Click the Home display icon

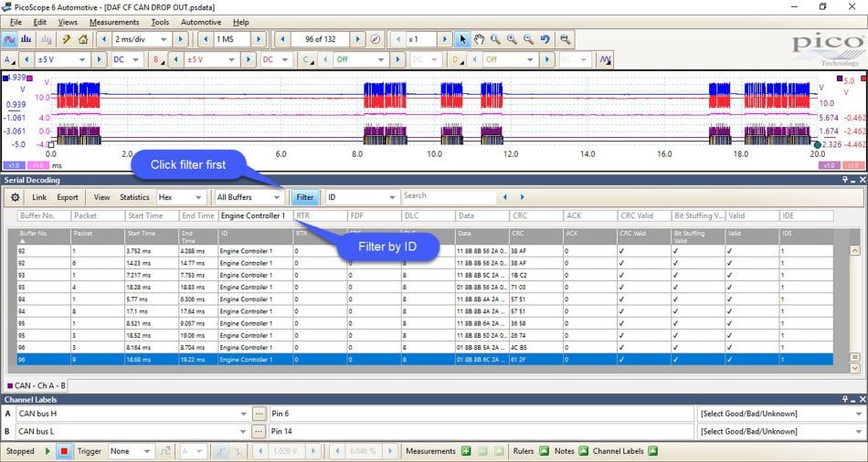pos(83,39)
